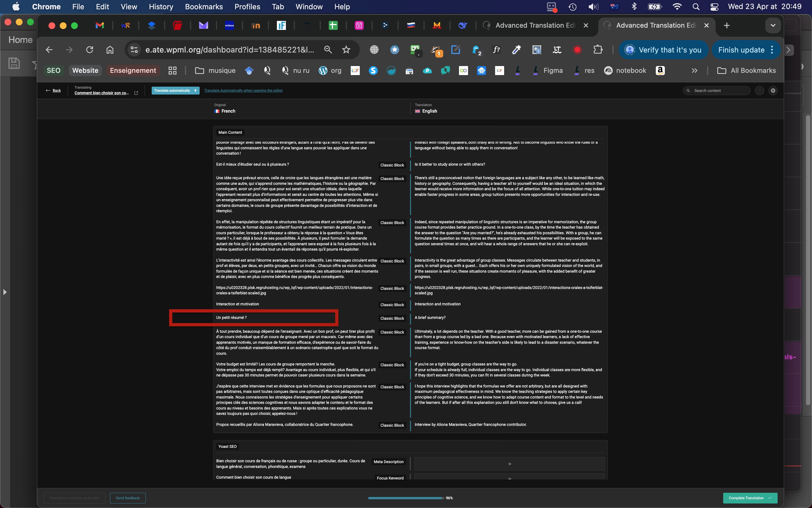Click the eyedropper color picker extension
Image resolution: width=812 pixels, height=508 pixels.
(516, 50)
